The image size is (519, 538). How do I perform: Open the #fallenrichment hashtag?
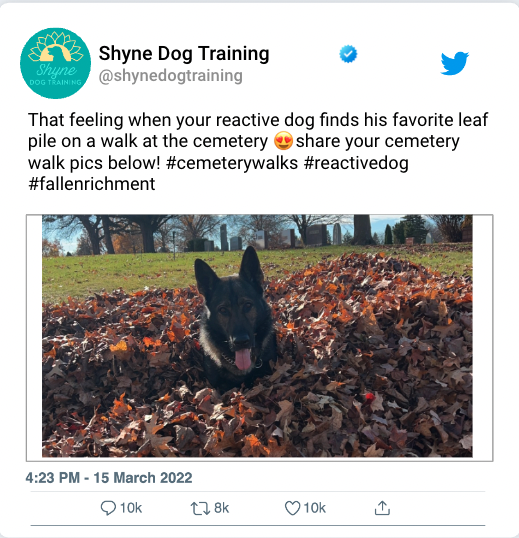[92, 184]
